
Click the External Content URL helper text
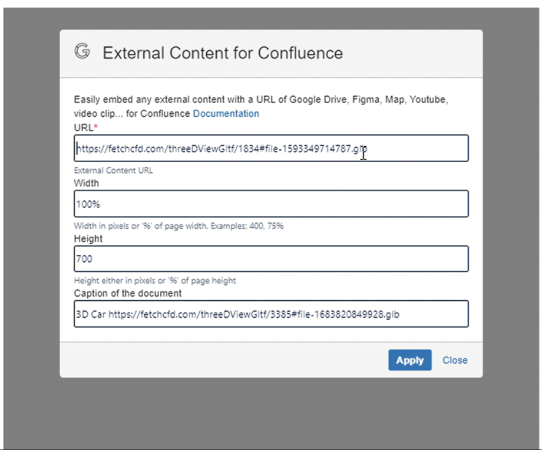pyautogui.click(x=113, y=170)
